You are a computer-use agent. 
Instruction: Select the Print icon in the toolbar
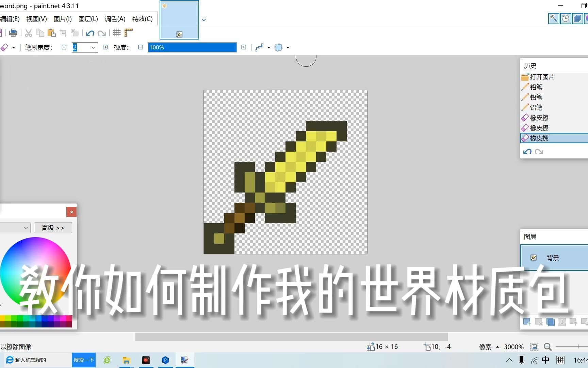(13, 33)
